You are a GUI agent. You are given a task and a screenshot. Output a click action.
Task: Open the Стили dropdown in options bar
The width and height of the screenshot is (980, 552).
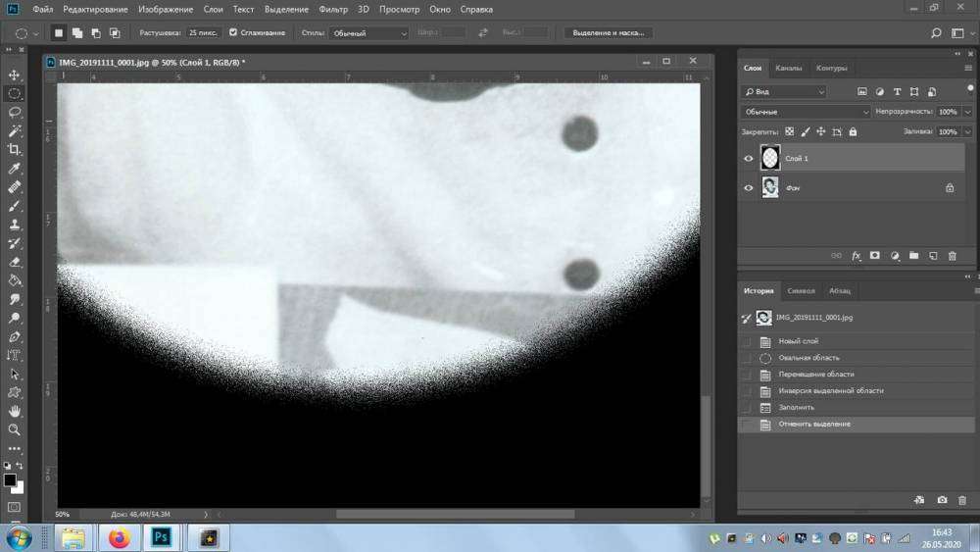point(369,33)
